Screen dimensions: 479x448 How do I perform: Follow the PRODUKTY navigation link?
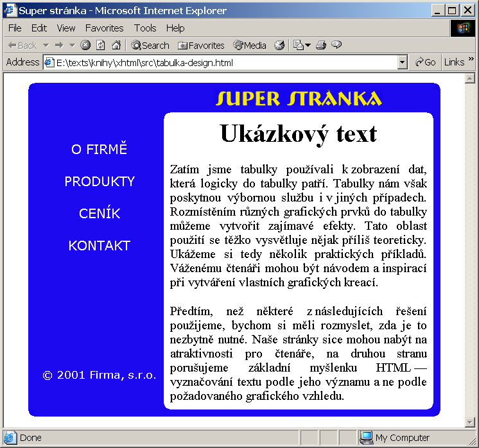100,182
